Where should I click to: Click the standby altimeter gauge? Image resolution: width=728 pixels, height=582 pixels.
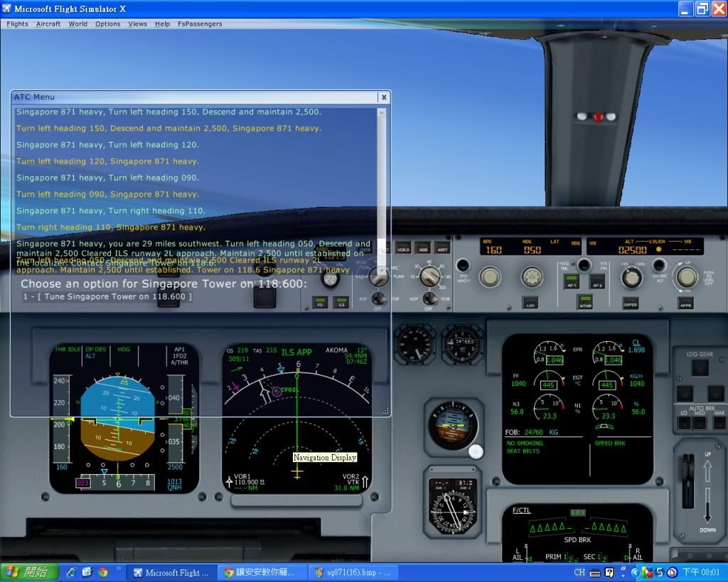462,344
